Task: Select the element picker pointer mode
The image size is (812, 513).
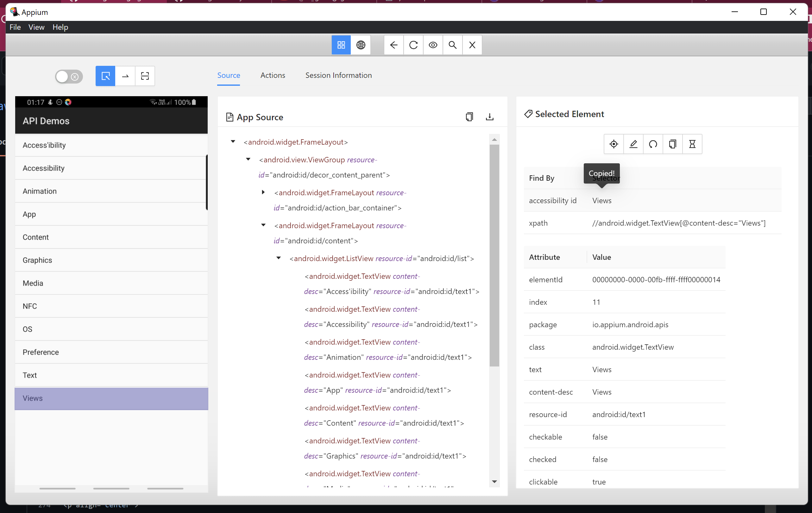Action: point(105,76)
